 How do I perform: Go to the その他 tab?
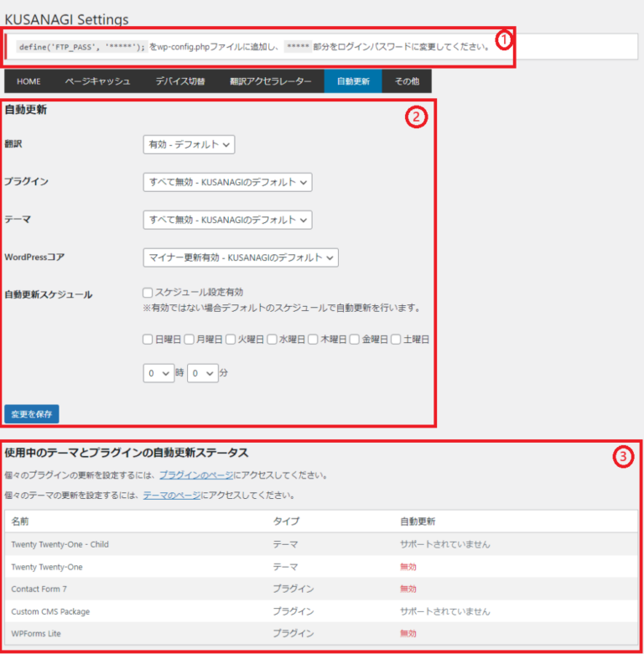pos(407,81)
